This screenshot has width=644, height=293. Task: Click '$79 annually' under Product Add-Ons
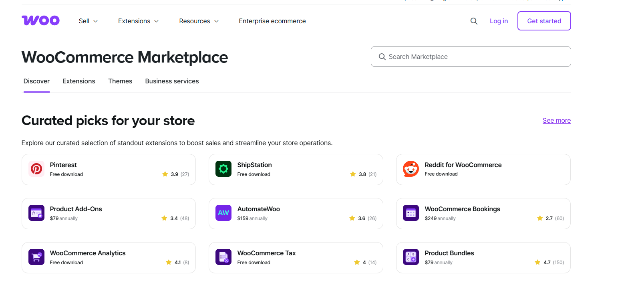pos(64,218)
